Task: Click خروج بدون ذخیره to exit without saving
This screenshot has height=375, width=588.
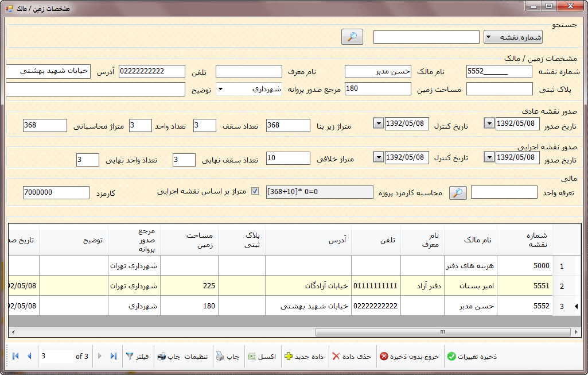Action: pos(409,357)
